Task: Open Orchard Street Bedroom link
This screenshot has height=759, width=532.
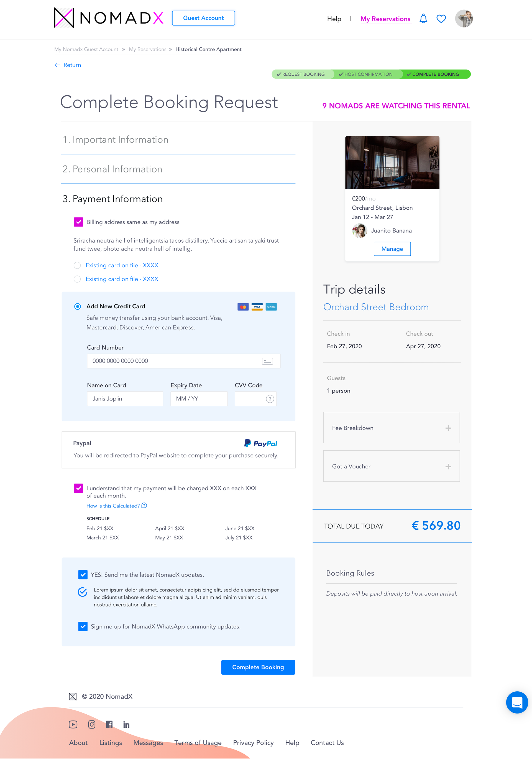Action: click(376, 307)
